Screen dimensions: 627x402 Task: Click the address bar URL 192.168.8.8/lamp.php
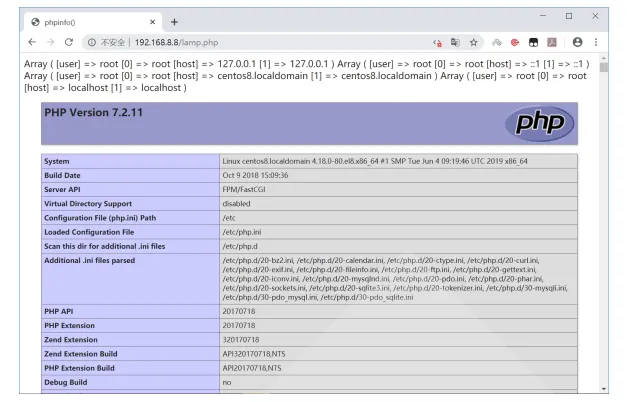(176, 42)
